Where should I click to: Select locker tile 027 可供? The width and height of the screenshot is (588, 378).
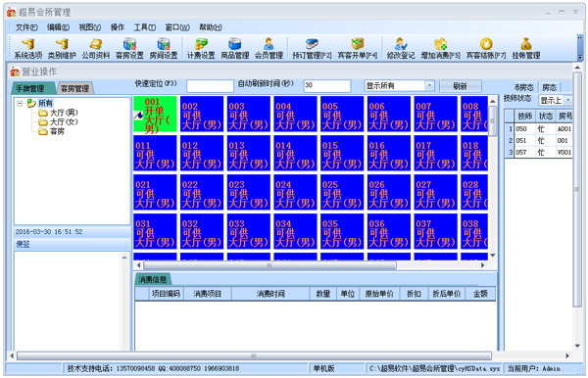point(436,193)
